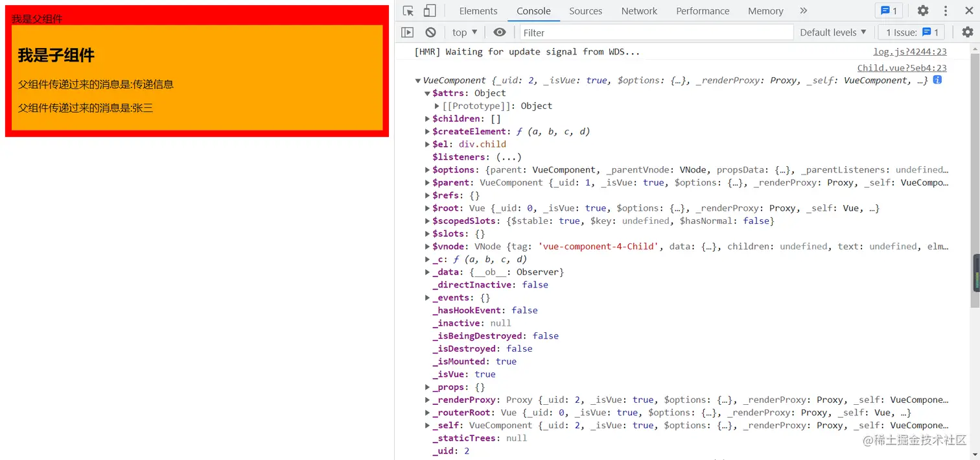Show the console sidebar panel icon

pos(407,32)
